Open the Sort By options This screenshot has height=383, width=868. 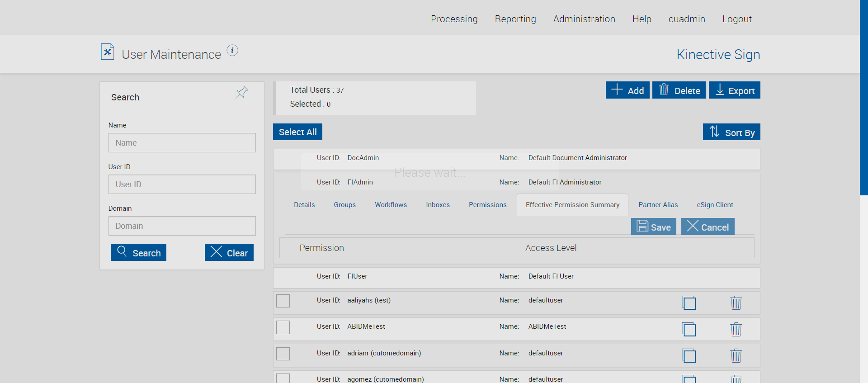[731, 132]
